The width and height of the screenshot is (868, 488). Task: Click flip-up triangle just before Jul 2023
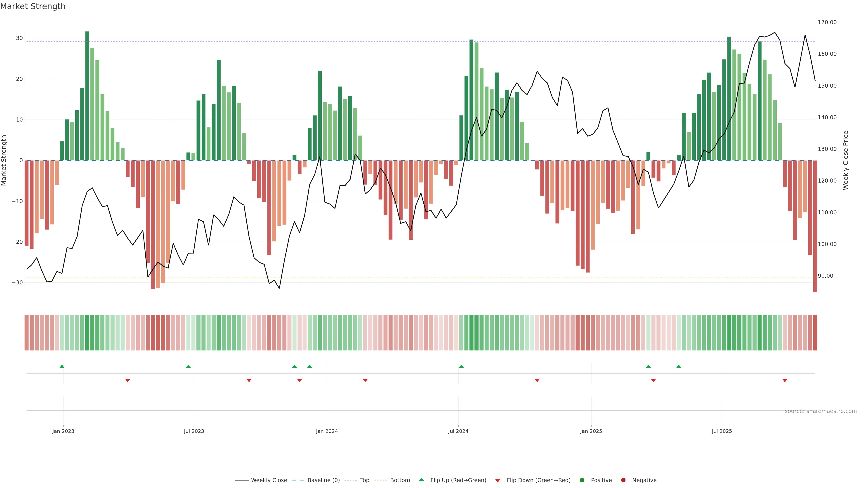pyautogui.click(x=188, y=366)
